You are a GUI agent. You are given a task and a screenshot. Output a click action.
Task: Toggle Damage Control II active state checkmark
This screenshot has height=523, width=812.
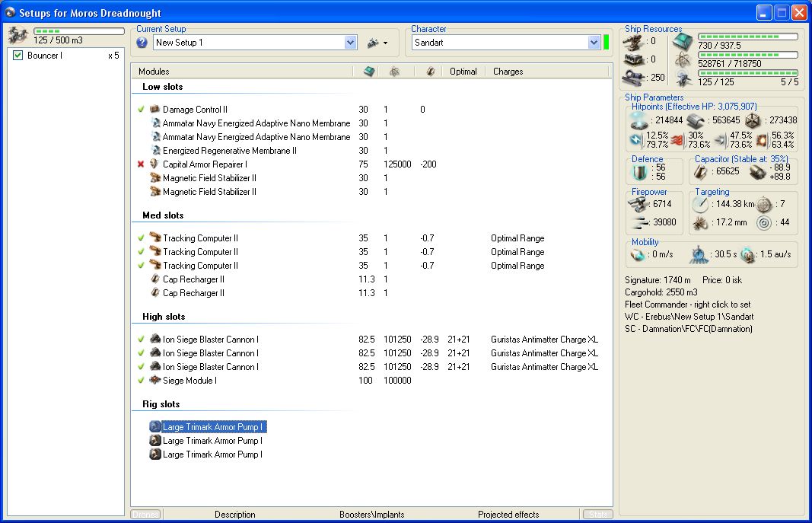pyautogui.click(x=141, y=110)
